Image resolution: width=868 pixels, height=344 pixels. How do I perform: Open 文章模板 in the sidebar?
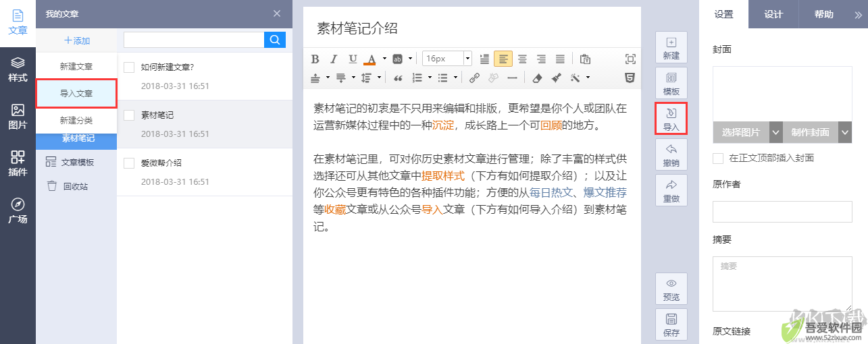tap(76, 162)
